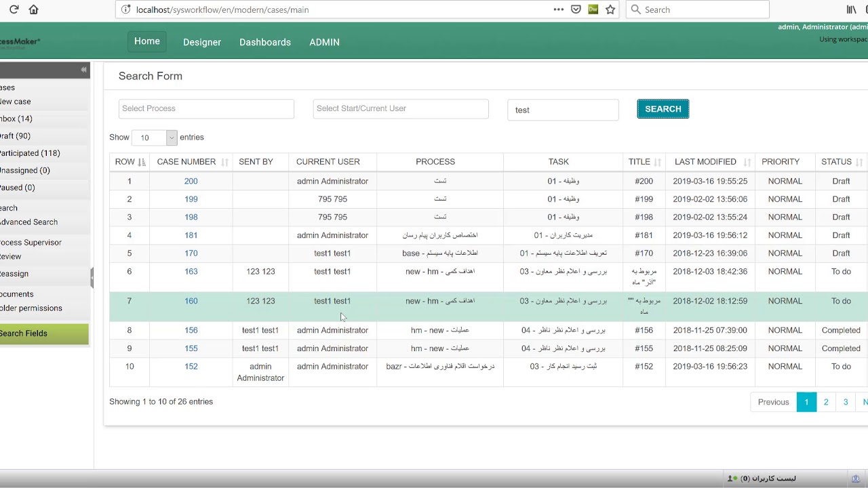Click the Previous pagination button

[x=773, y=402]
